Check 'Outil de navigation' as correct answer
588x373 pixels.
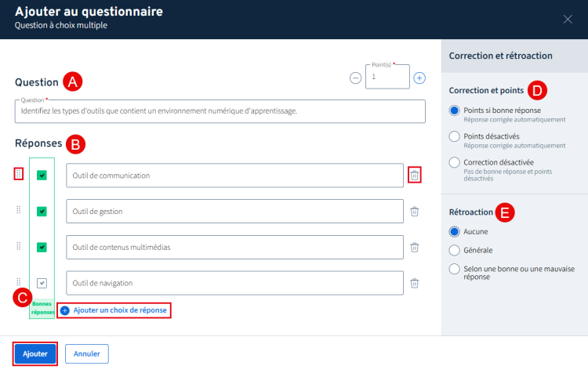42,283
